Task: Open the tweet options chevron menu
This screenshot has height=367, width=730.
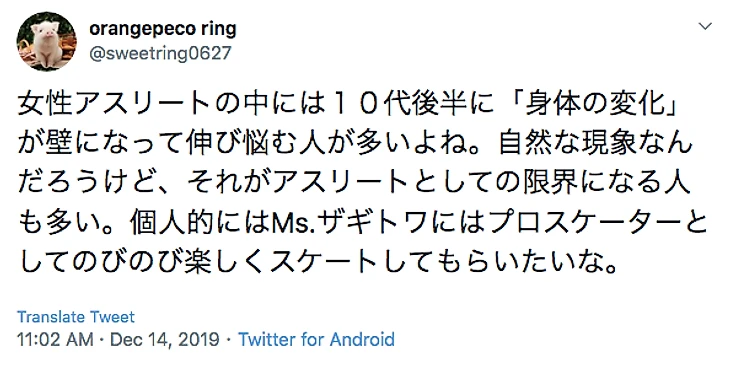Action: [706, 26]
